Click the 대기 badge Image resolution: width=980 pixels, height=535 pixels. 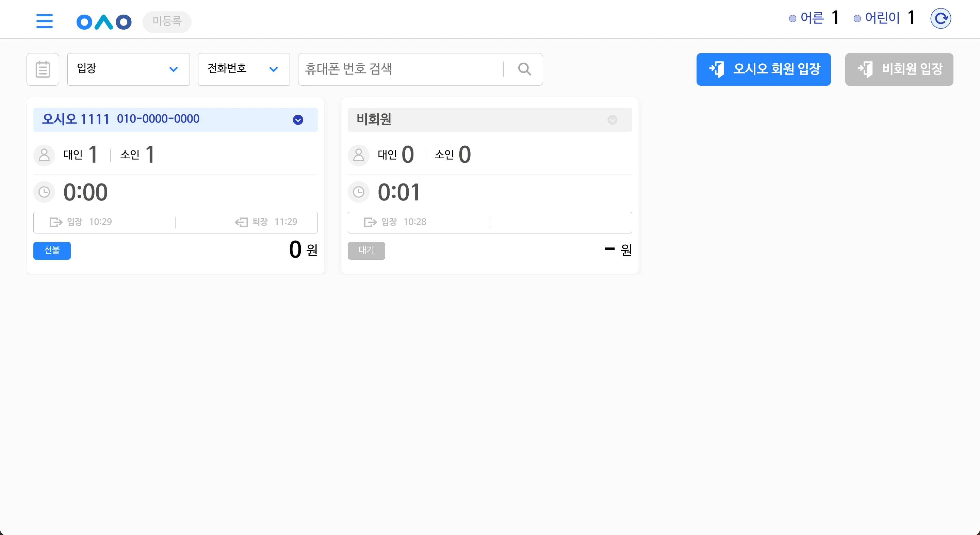tap(366, 250)
